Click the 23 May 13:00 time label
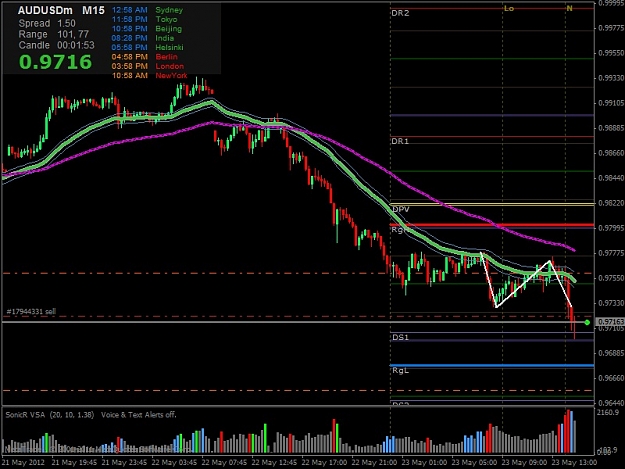The height and width of the screenshot is (469, 625). [x=574, y=463]
